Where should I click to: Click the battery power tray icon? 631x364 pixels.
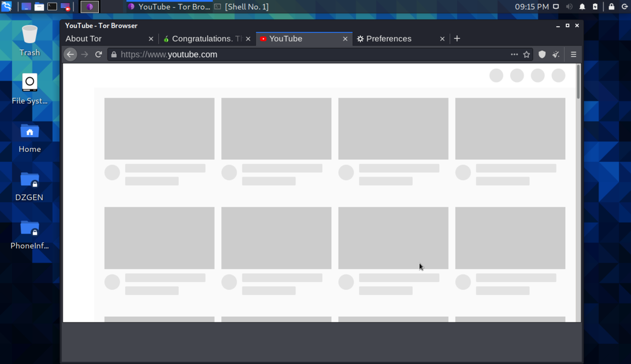595,7
